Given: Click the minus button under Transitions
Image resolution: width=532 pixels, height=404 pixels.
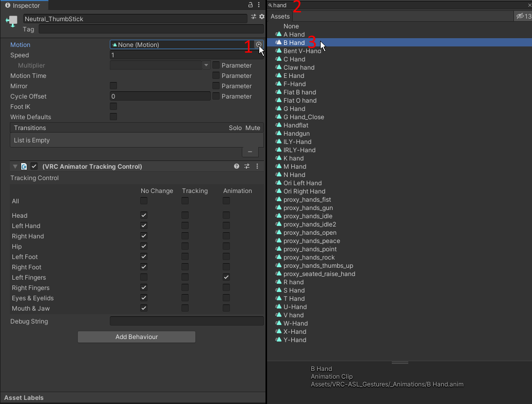Looking at the screenshot, I should (x=250, y=152).
